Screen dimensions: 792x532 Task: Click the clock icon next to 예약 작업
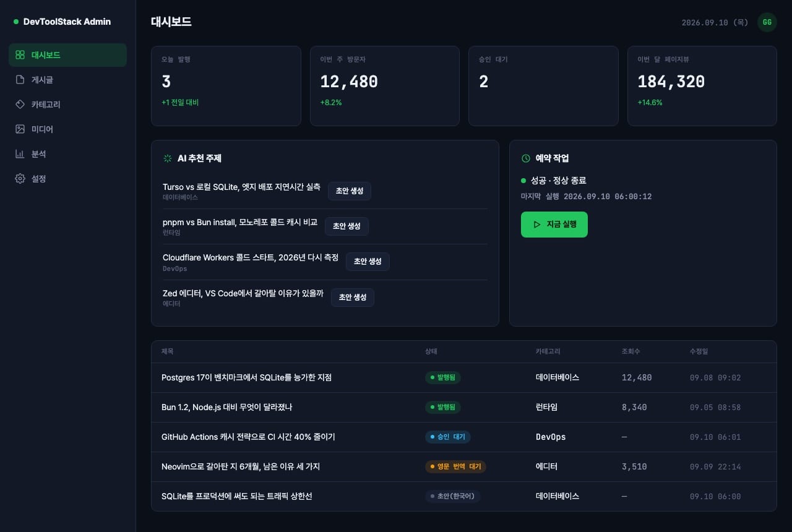click(x=526, y=158)
